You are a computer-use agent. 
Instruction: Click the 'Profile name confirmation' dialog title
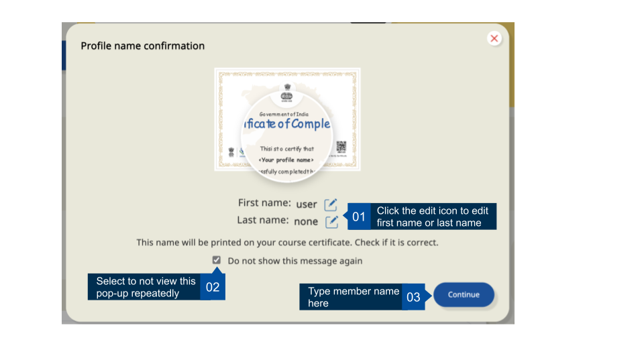click(x=143, y=46)
